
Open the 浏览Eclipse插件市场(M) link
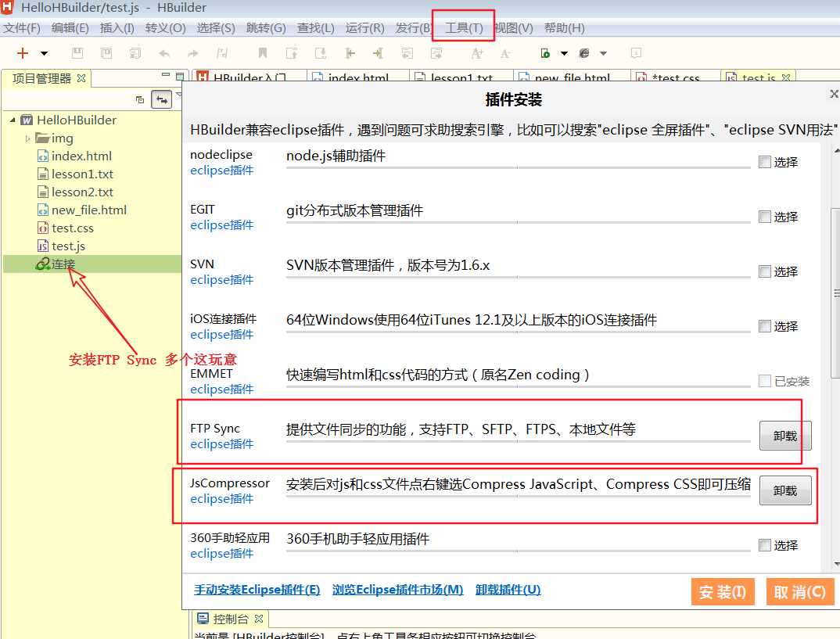(x=397, y=590)
